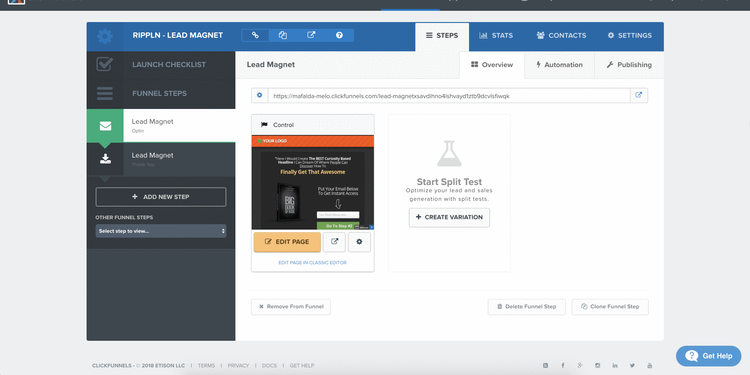Open Launch Checklist checkmark icon
Screen dimensions: 750x375
point(105,64)
